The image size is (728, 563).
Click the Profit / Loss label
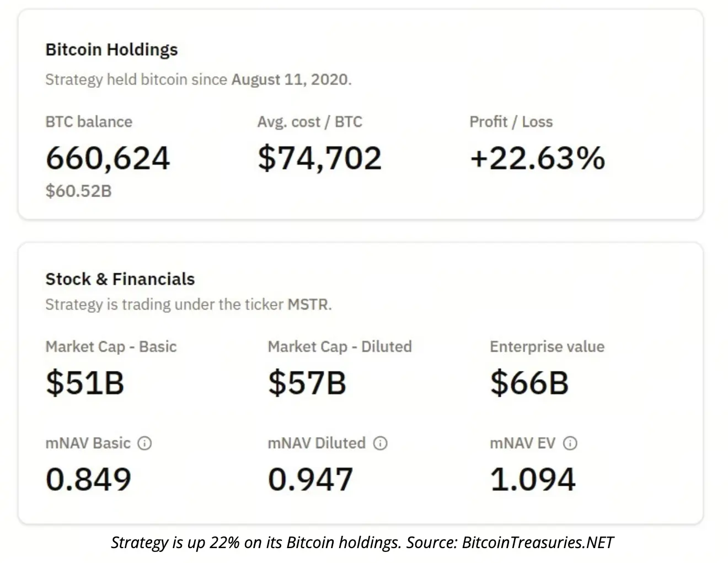pyautogui.click(x=511, y=122)
